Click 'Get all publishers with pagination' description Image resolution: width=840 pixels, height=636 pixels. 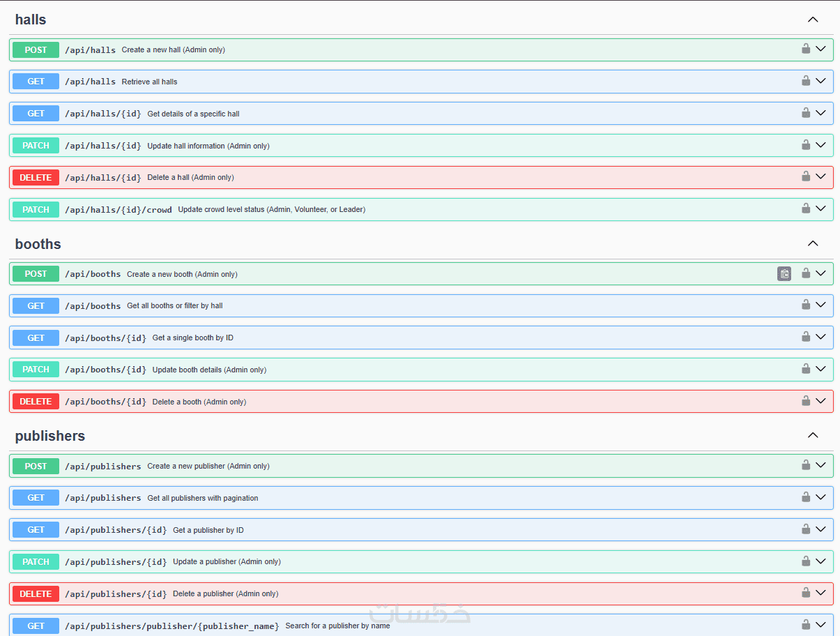(x=203, y=498)
